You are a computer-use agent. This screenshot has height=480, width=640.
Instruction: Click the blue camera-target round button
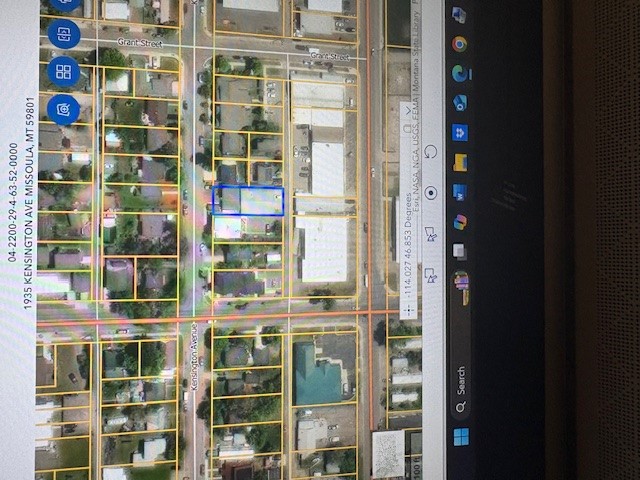click(x=63, y=109)
